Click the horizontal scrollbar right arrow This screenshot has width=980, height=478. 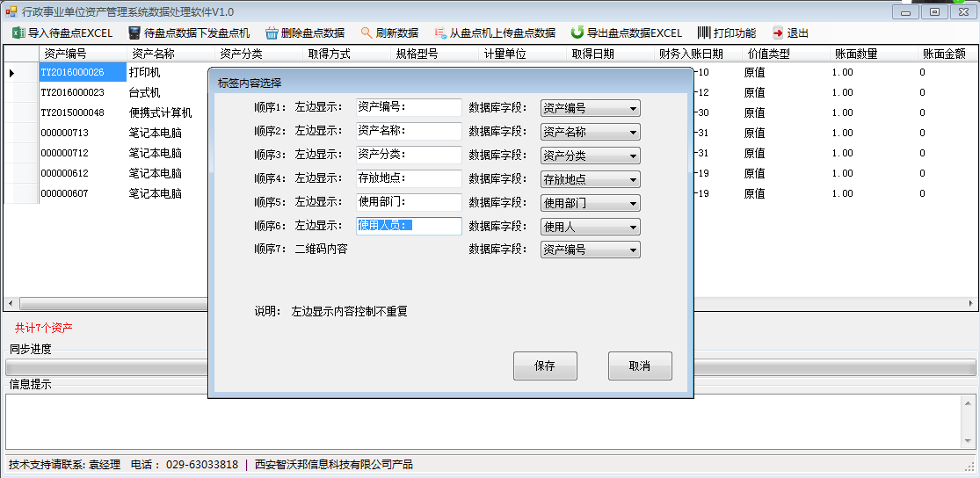972,304
